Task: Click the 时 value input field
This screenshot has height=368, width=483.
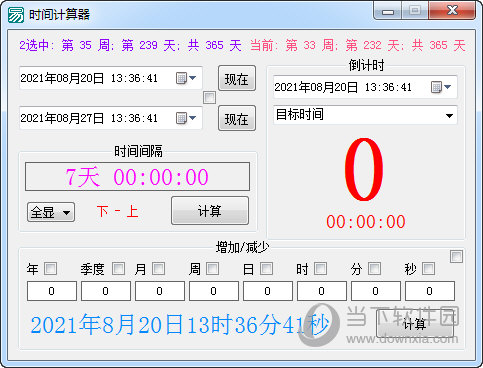Action: [x=322, y=291]
